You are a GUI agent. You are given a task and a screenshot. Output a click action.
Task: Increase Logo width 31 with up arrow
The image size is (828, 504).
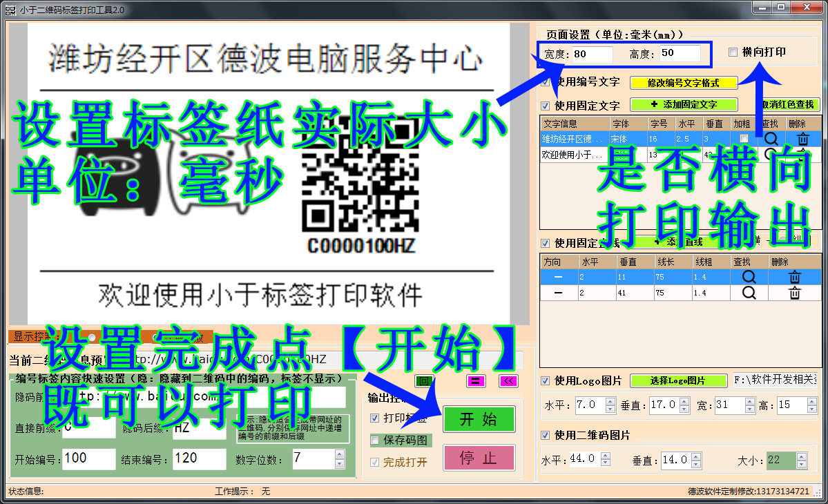[751, 402]
